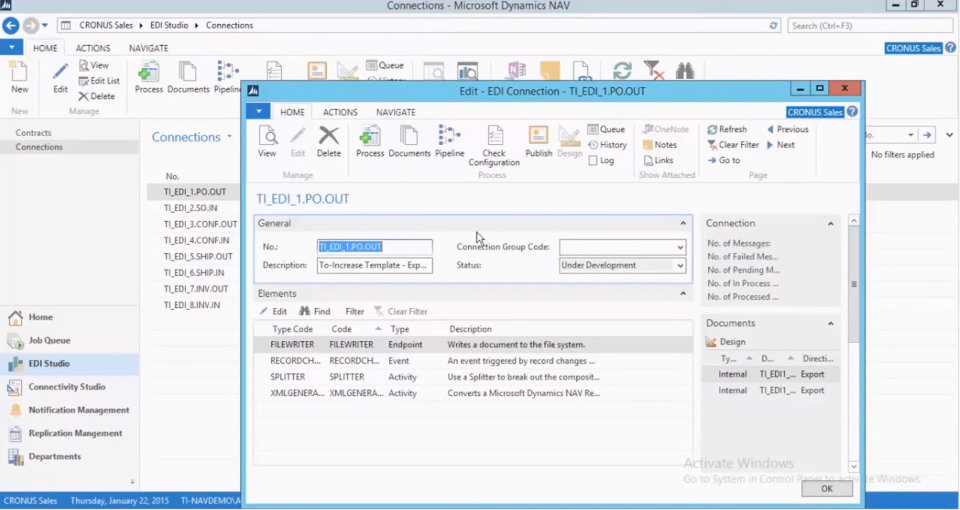
Task: Collapse Connection factbox
Action: [x=831, y=223]
